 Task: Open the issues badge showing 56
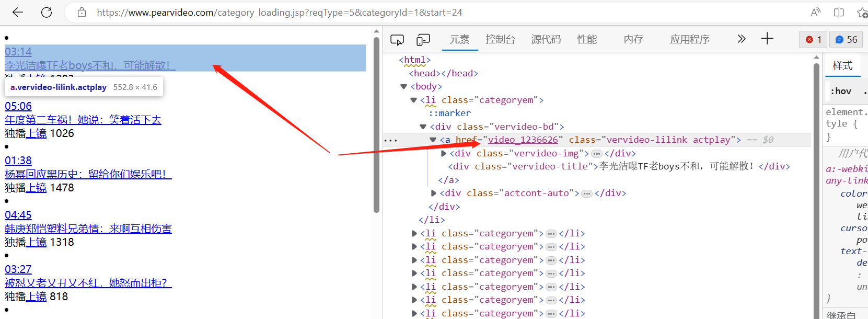846,39
